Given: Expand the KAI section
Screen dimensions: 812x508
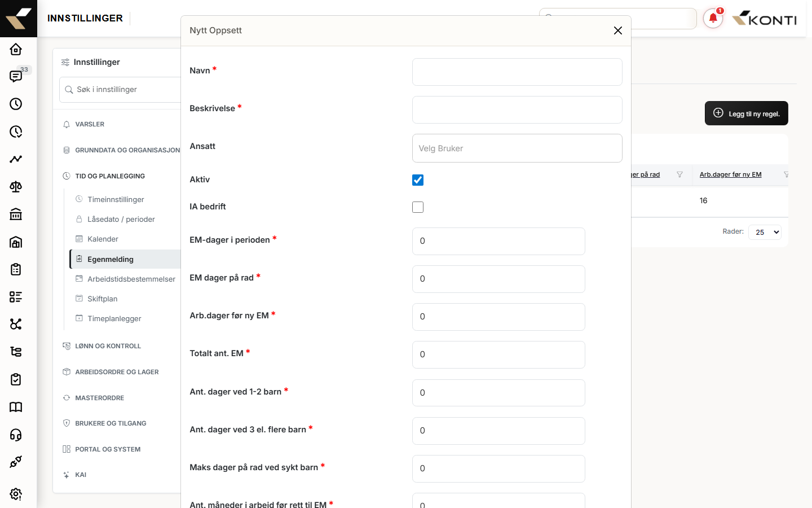Looking at the screenshot, I should (81, 475).
